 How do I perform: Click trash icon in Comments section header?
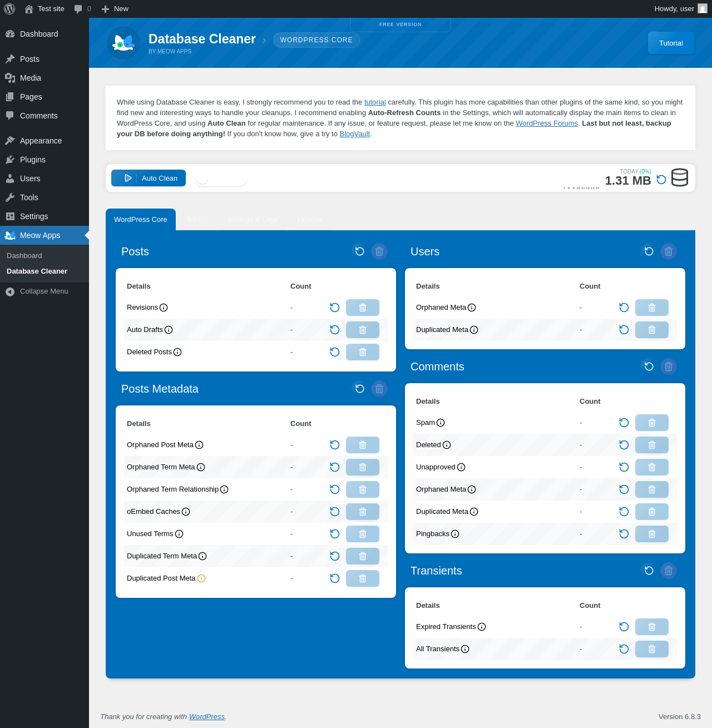pos(669,367)
